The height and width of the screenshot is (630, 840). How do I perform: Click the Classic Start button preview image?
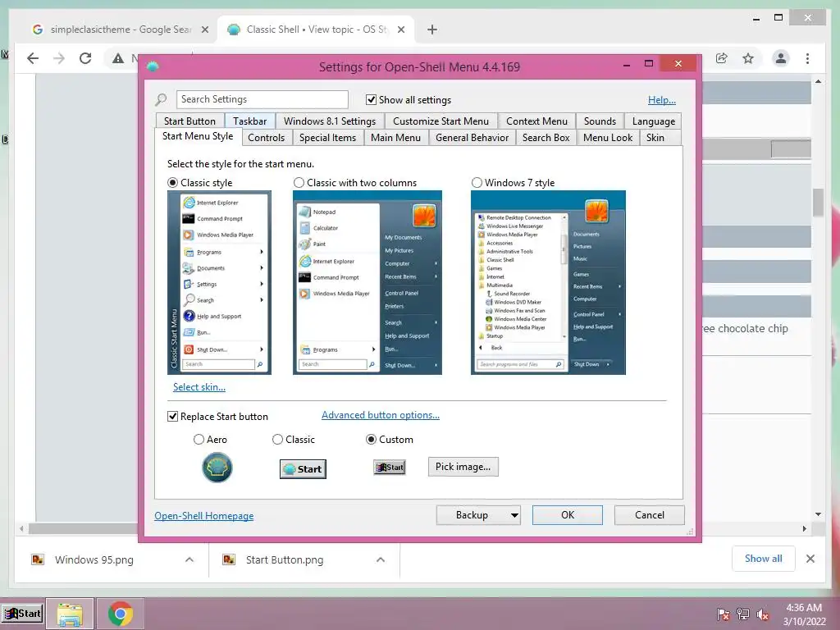point(304,468)
